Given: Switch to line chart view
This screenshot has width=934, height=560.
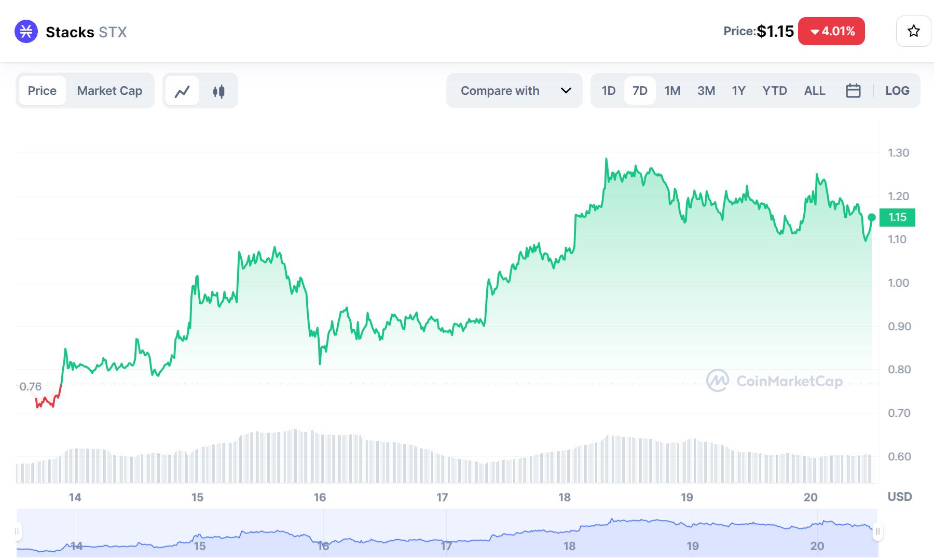Looking at the screenshot, I should (x=182, y=91).
